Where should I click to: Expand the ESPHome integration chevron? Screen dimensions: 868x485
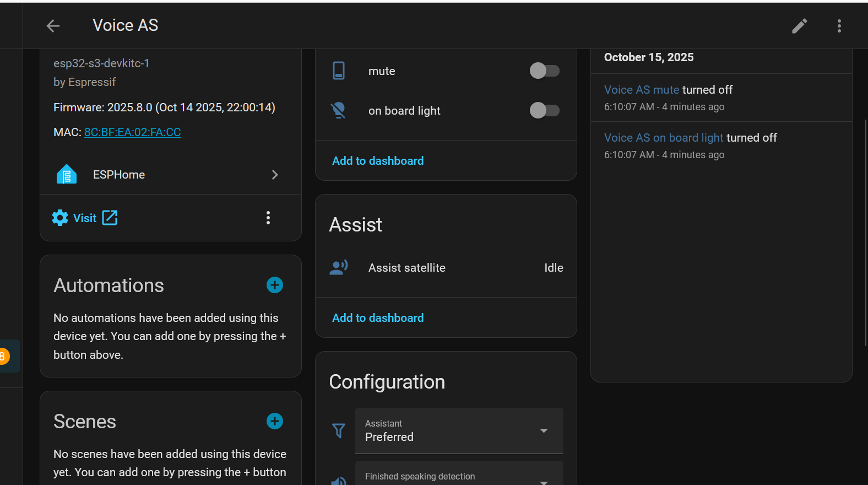click(275, 175)
